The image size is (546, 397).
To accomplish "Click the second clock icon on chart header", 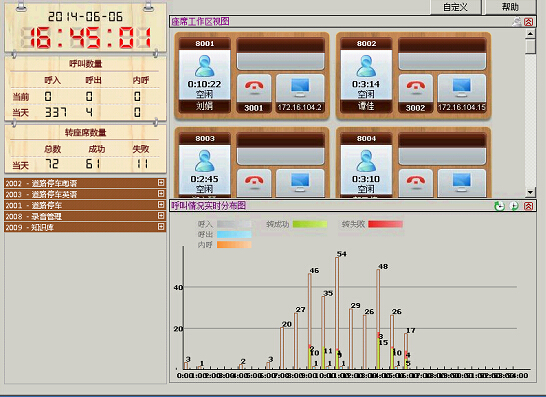I will [514, 206].
